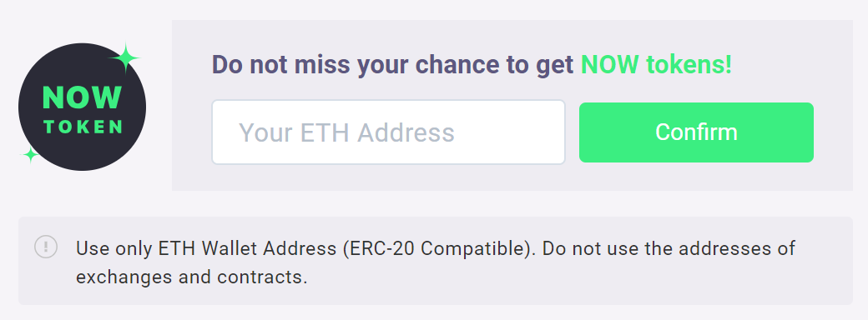
Task: Click the "ERC-20 Compatible" text in the notice
Action: click(433, 248)
